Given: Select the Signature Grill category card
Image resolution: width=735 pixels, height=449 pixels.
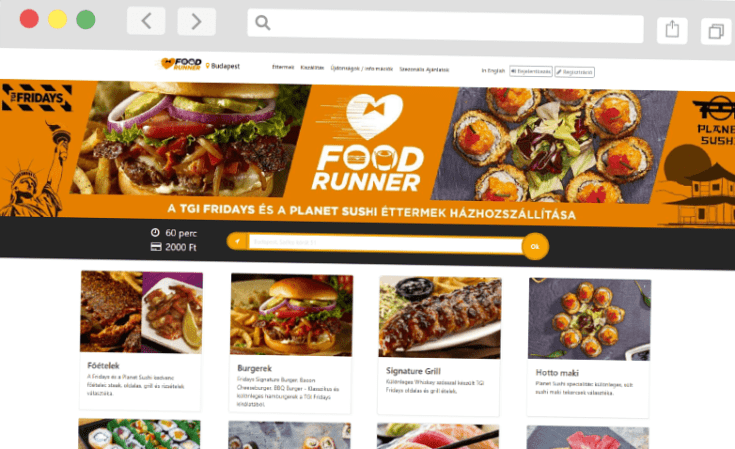Looking at the screenshot, I should coord(439,346).
